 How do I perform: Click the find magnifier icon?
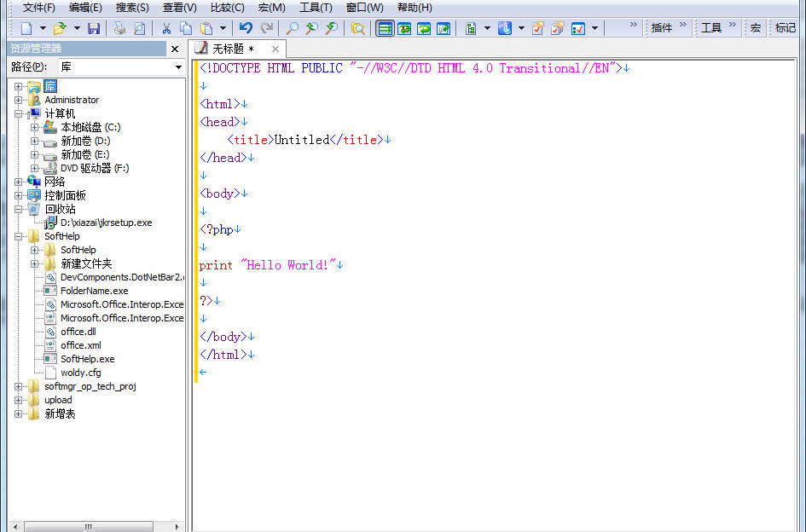coord(293,28)
